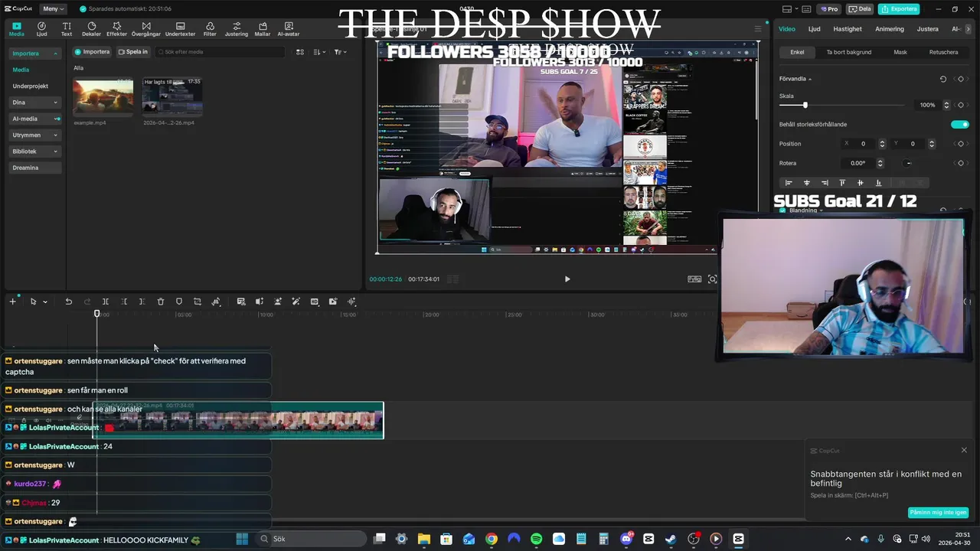
Task: Expand the Utrymmen sidebar section
Action: click(35, 135)
